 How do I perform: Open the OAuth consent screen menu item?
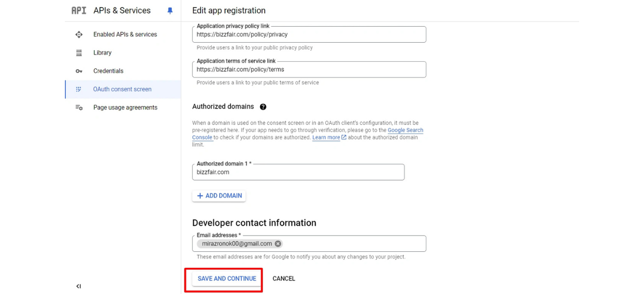123,89
